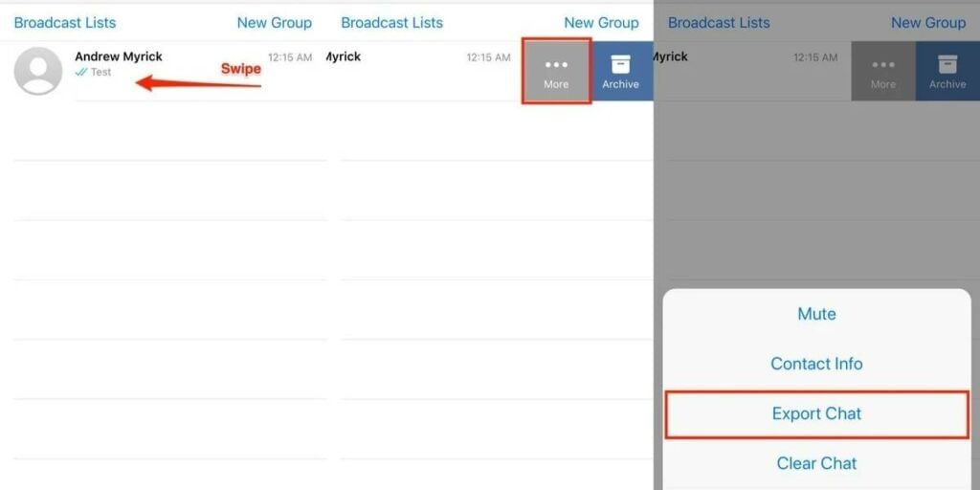Select Clear Chat from the action sheet

pyautogui.click(x=817, y=464)
